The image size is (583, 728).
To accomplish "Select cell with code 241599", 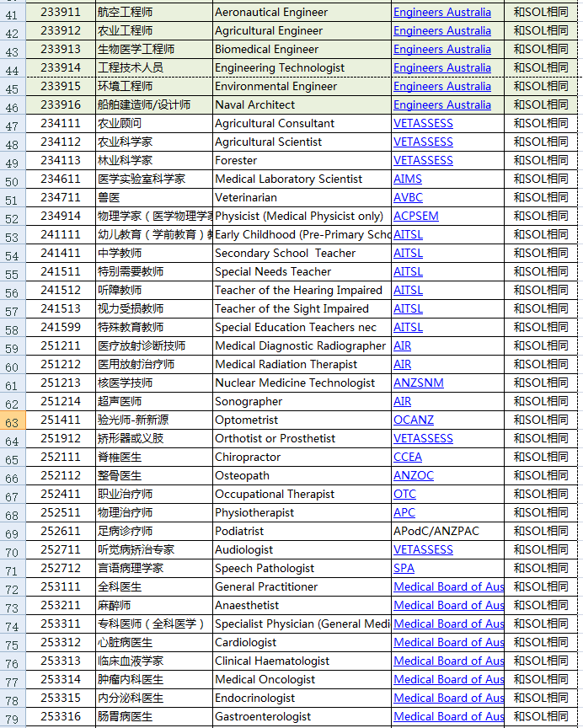I will coord(61,327).
